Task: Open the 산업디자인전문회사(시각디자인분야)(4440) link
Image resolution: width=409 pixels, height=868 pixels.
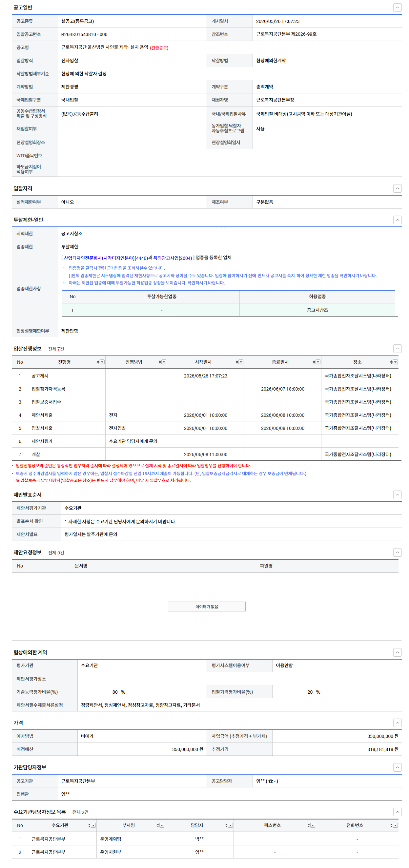Action: (106, 258)
